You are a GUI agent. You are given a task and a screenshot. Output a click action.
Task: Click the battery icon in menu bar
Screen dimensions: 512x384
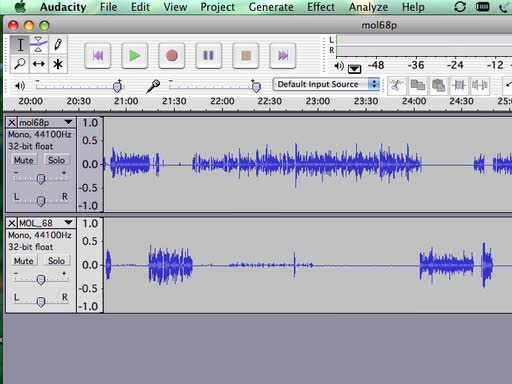[x=482, y=7]
